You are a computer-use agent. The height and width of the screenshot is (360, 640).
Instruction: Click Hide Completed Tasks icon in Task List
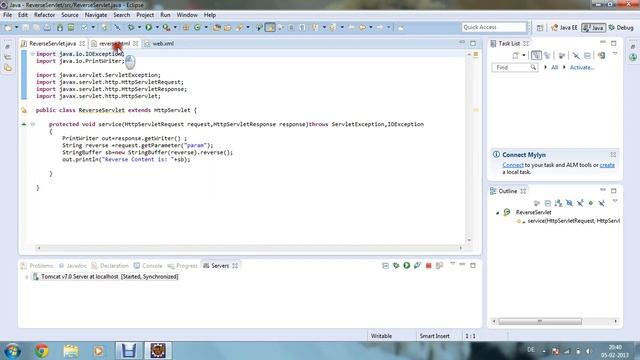[x=576, y=55]
